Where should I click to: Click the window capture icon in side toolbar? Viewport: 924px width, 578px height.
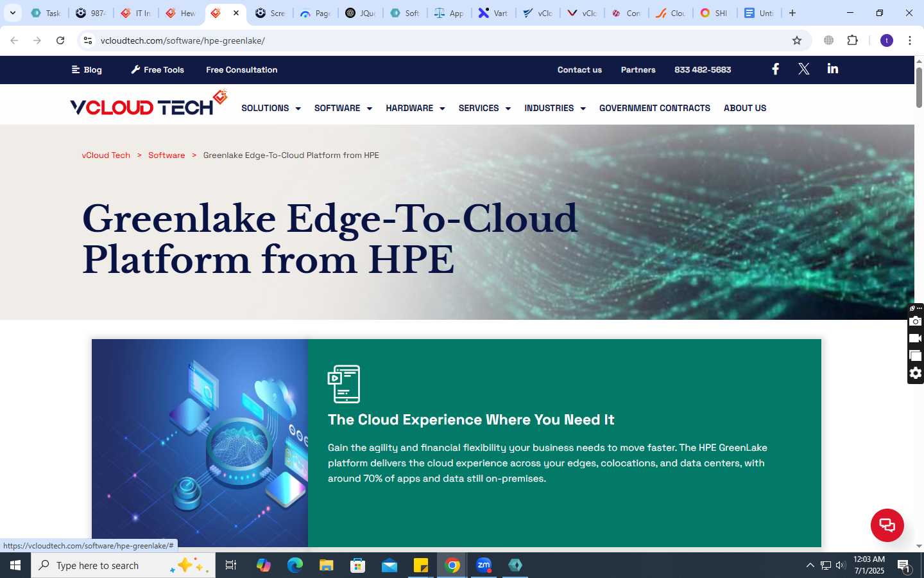(x=916, y=356)
